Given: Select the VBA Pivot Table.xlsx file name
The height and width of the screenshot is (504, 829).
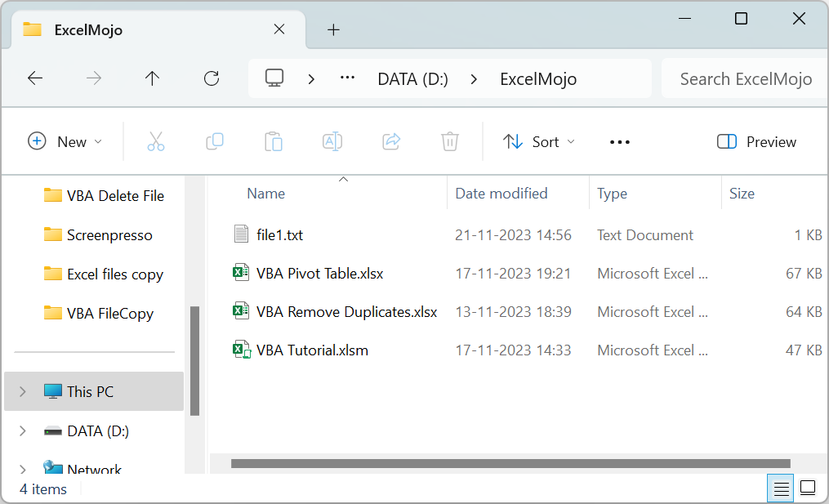Looking at the screenshot, I should (x=320, y=274).
